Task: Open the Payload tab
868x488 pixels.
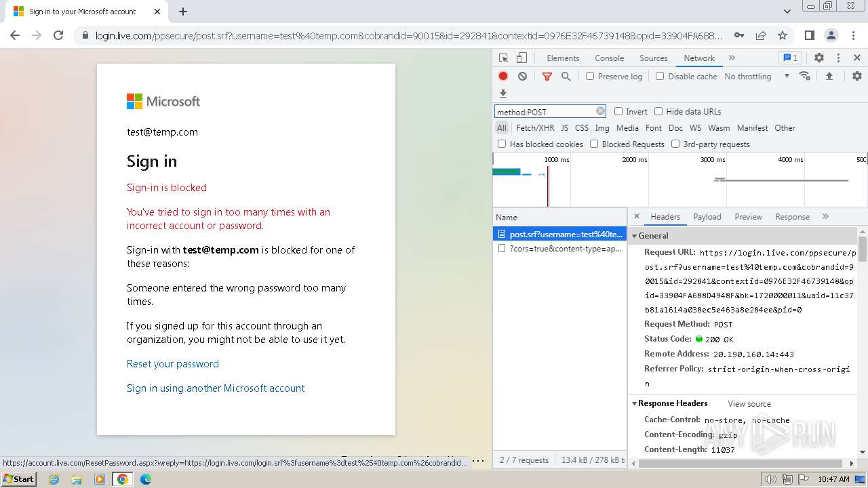Action: click(x=707, y=217)
